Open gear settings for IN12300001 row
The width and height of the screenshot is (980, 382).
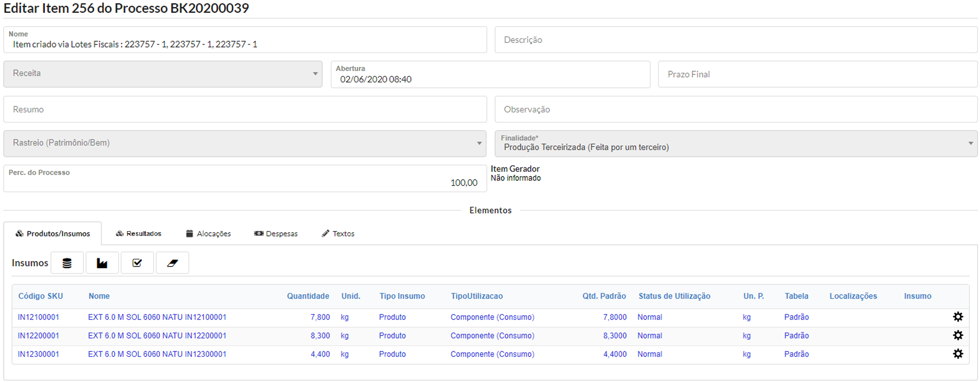click(x=958, y=354)
